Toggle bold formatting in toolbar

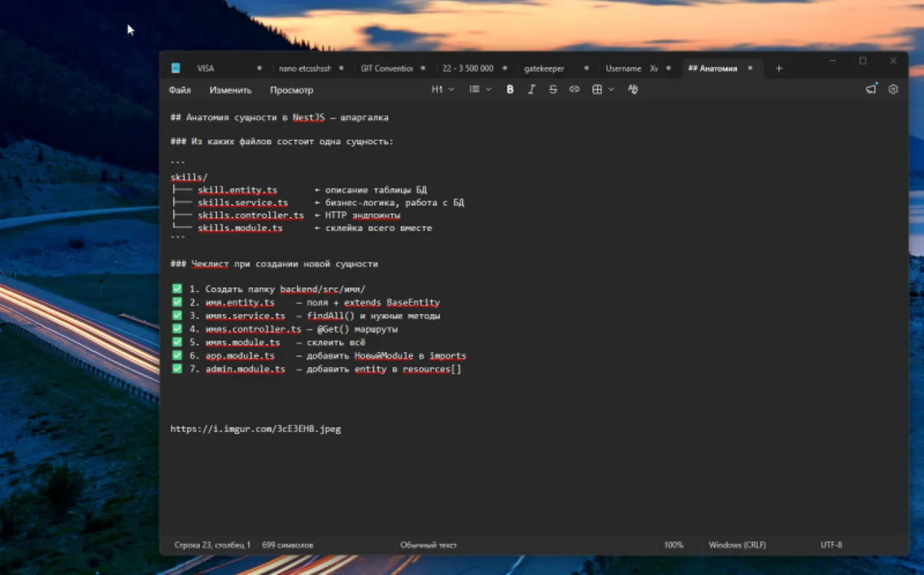[x=510, y=90]
